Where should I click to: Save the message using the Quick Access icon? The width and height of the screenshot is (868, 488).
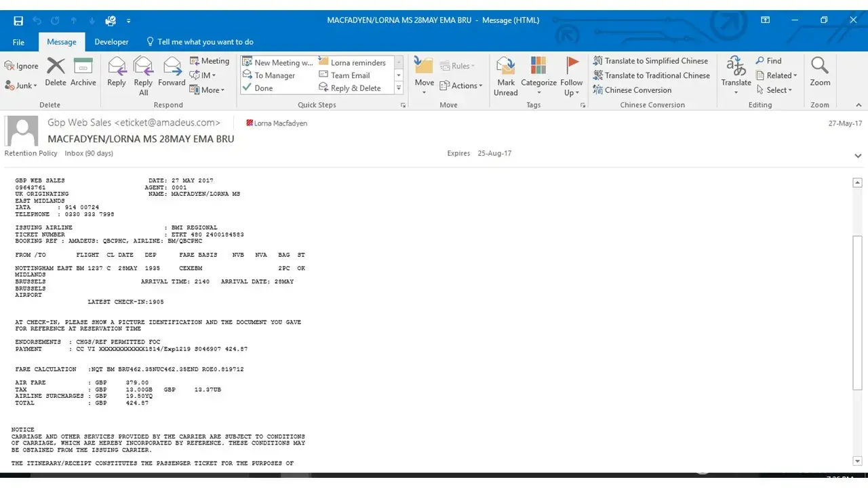(18, 20)
